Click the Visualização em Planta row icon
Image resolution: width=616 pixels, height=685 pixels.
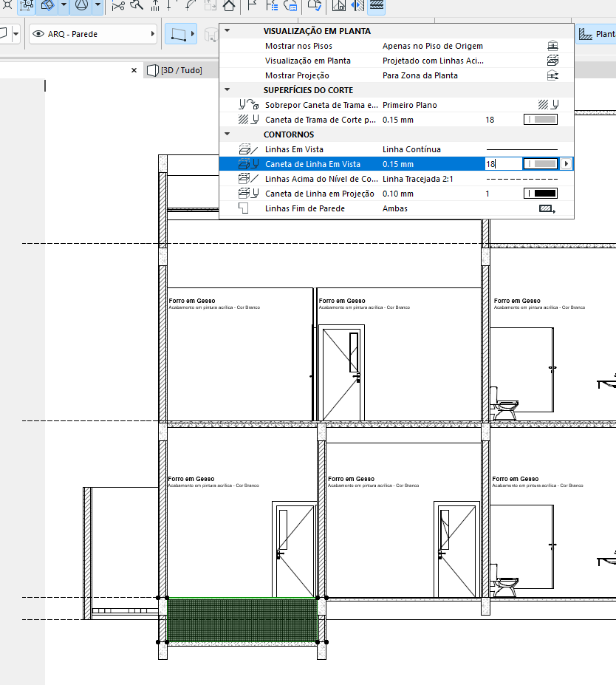pos(552,61)
